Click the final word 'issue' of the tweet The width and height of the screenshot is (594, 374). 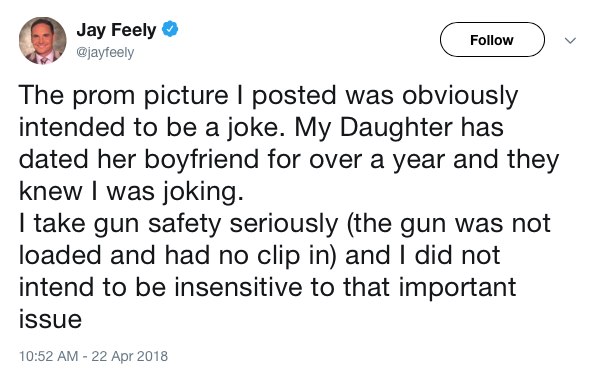[x=50, y=319]
